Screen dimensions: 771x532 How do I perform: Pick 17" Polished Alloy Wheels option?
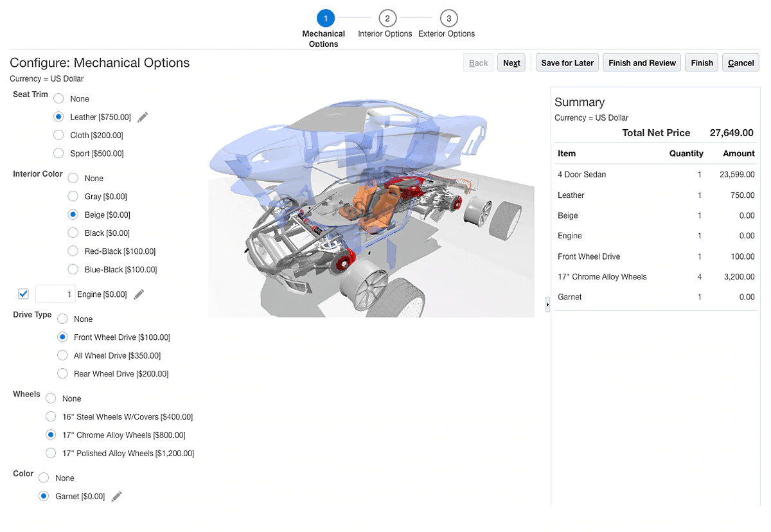coord(51,454)
